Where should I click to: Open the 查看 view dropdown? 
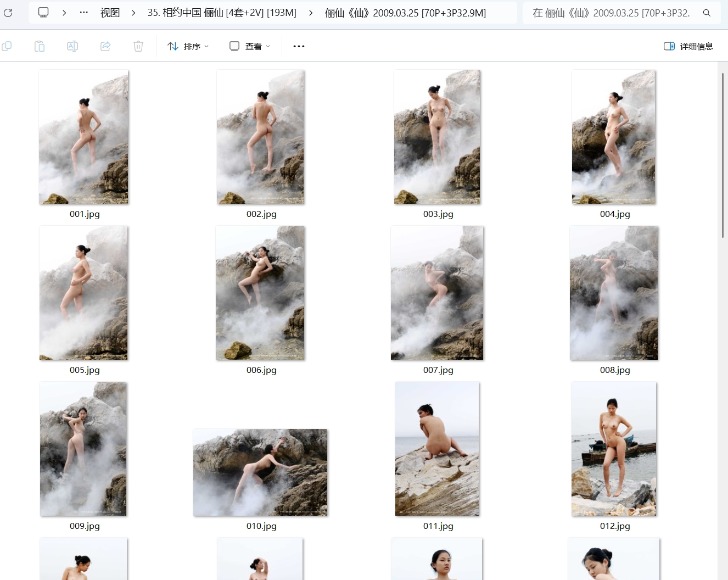[x=250, y=46]
